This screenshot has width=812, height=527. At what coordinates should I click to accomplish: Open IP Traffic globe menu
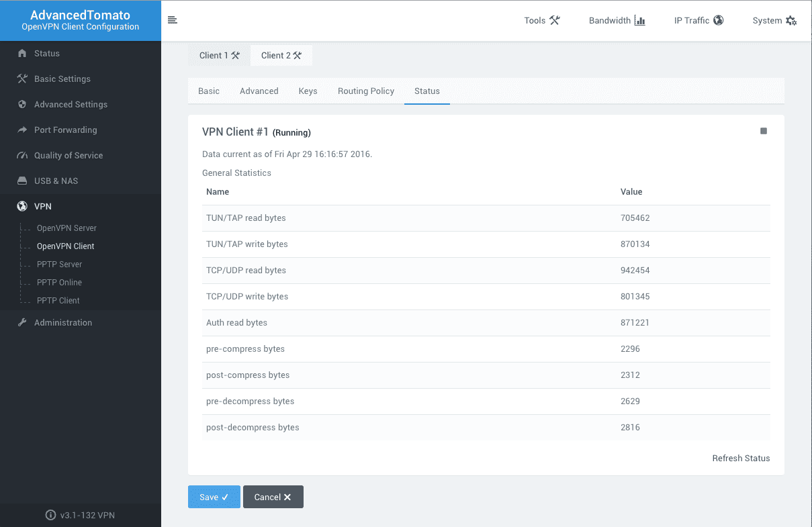698,20
